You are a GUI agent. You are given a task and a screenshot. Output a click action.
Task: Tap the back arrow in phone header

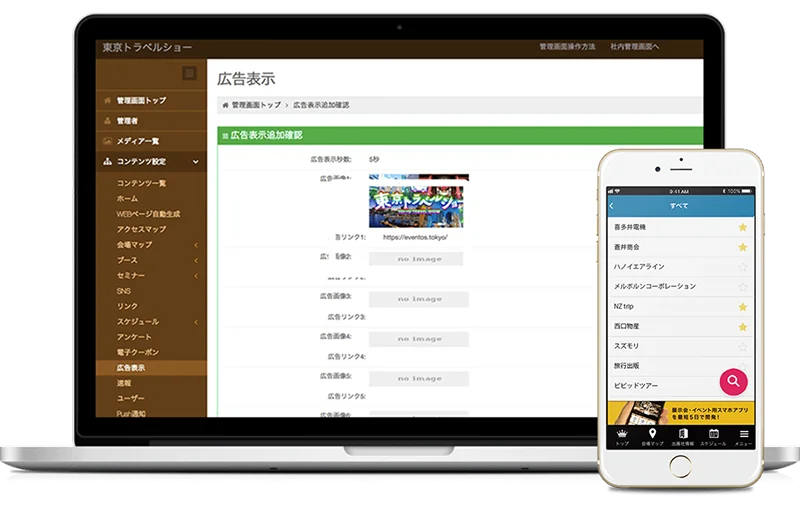coord(612,206)
